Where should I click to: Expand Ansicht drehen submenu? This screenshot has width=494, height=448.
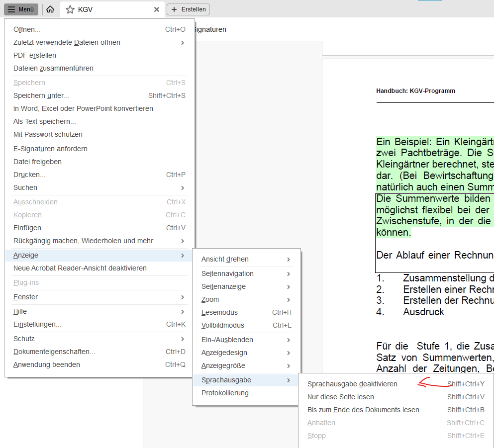[246, 260]
